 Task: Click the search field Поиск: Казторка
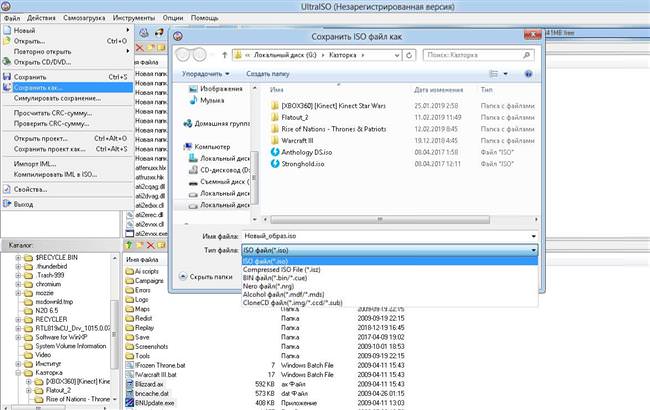pyautogui.click(x=478, y=55)
